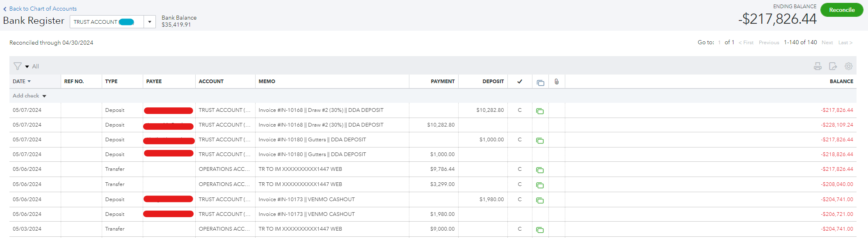Click the Go to page number field
This screenshot has height=238, width=868.
coord(720,43)
